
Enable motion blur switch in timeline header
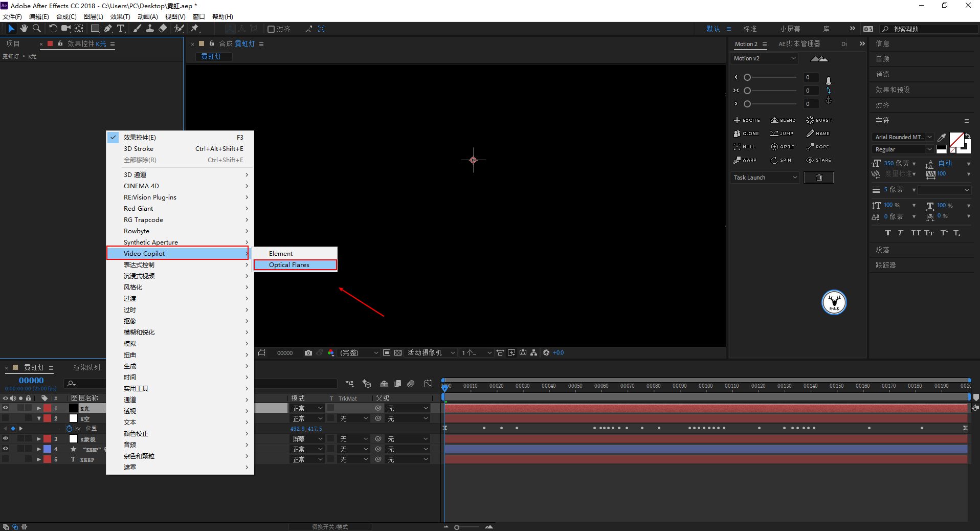coord(411,384)
